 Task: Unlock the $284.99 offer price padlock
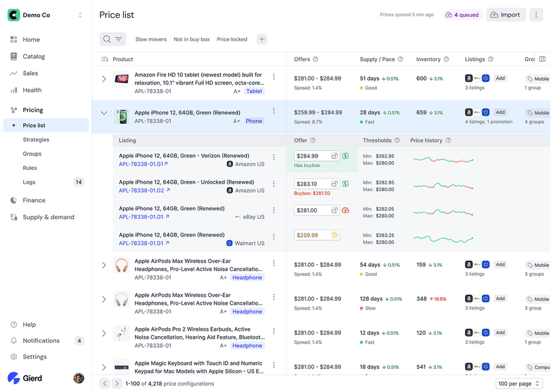pyautogui.click(x=335, y=156)
